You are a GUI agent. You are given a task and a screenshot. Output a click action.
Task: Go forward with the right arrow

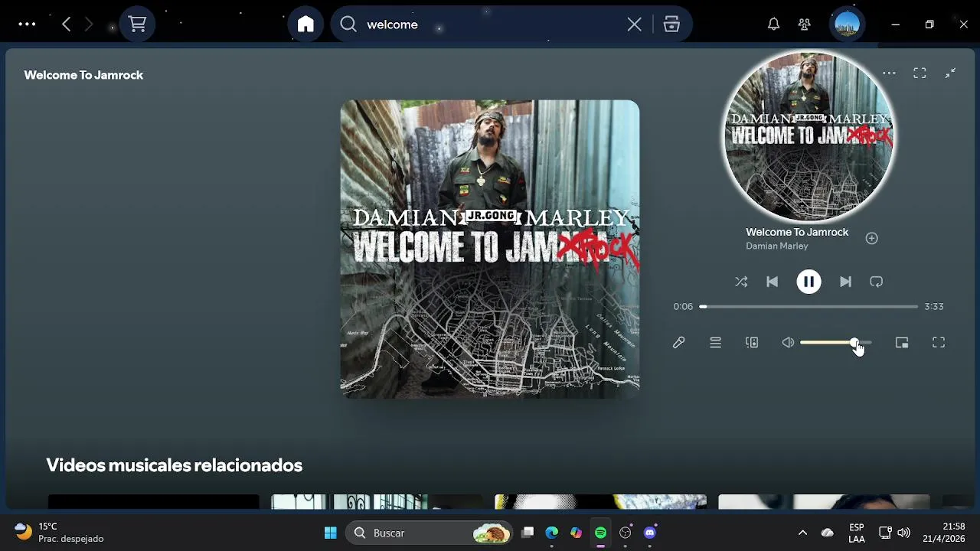click(x=89, y=24)
